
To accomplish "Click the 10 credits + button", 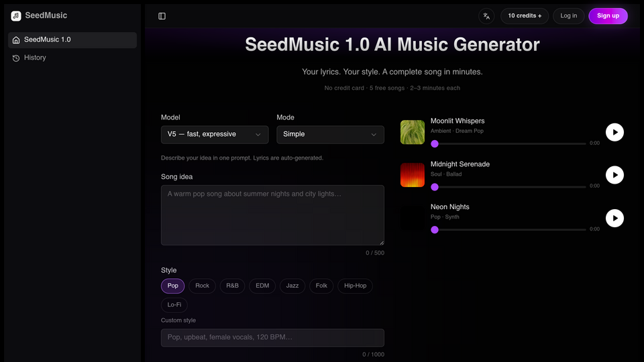I will pos(525,16).
